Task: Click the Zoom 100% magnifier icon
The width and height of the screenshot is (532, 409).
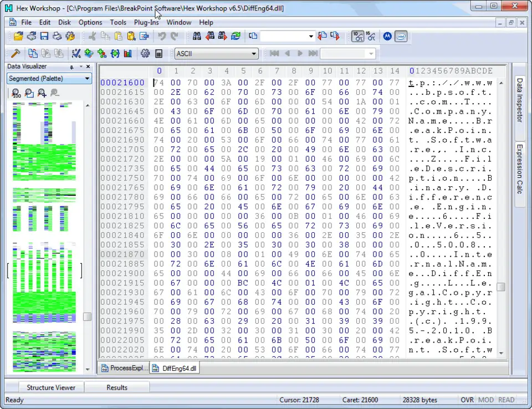Action: point(16,93)
